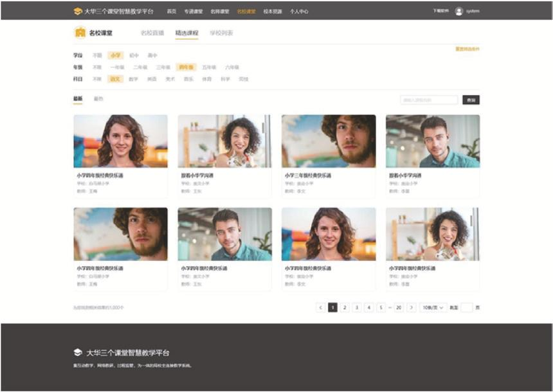Open 校本资源 in top navigation

point(273,12)
